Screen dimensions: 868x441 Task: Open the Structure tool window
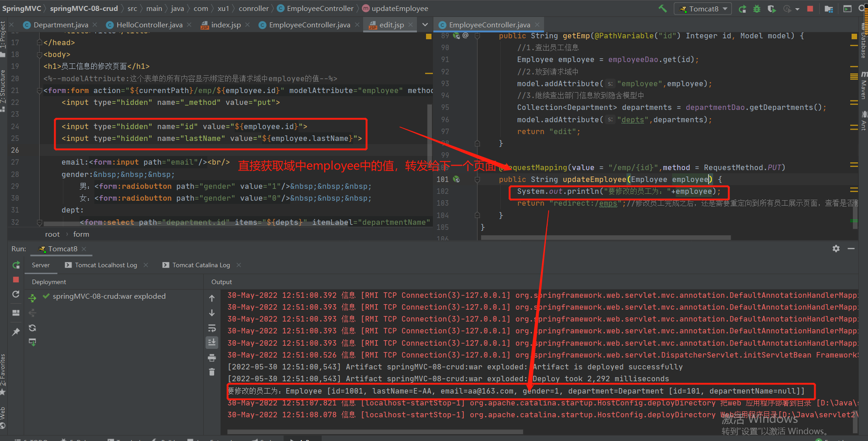tap(3, 90)
